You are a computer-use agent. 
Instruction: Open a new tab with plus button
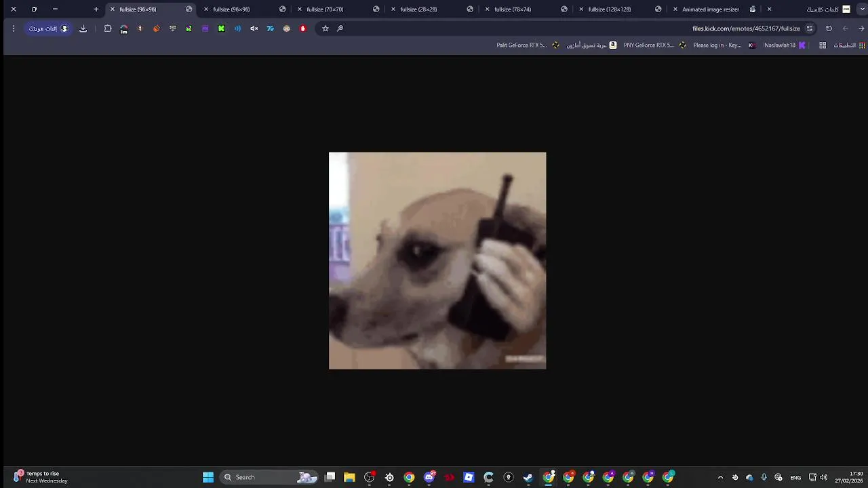click(x=96, y=9)
